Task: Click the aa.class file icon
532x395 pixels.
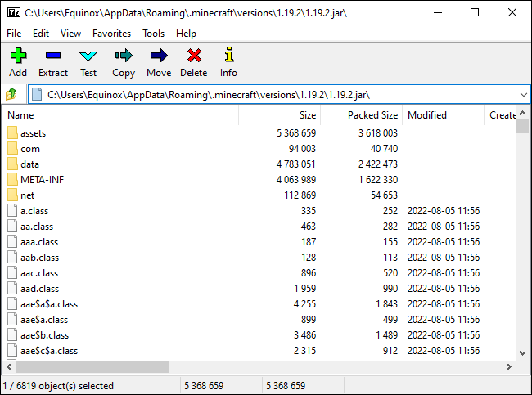Action: click(x=12, y=227)
